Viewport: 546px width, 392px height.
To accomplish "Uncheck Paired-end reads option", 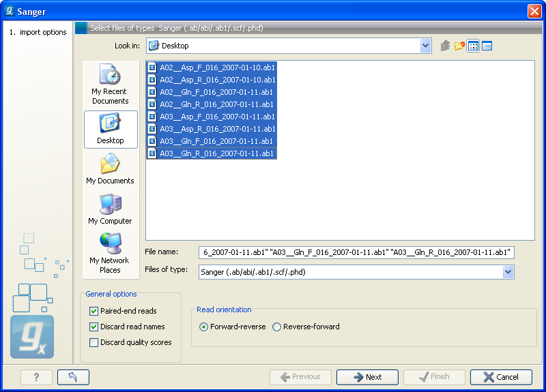I will (94, 311).
